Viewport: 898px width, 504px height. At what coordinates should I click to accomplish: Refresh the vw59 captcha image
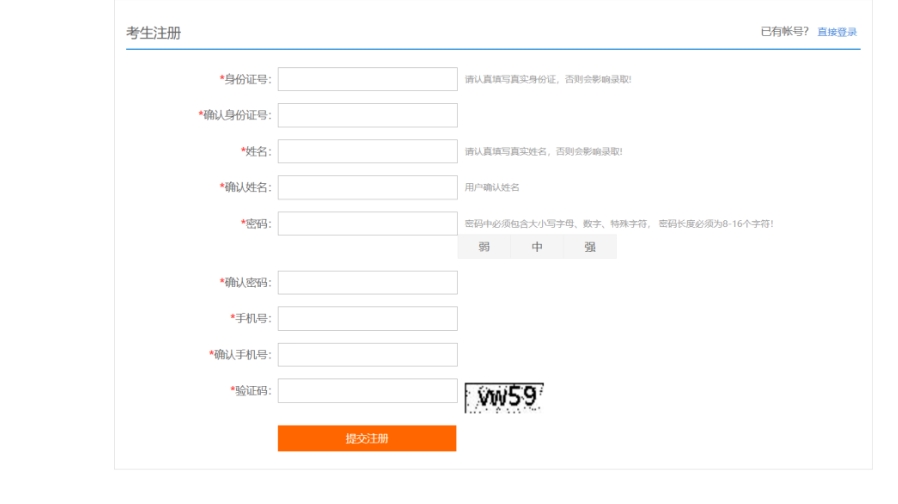tap(504, 397)
